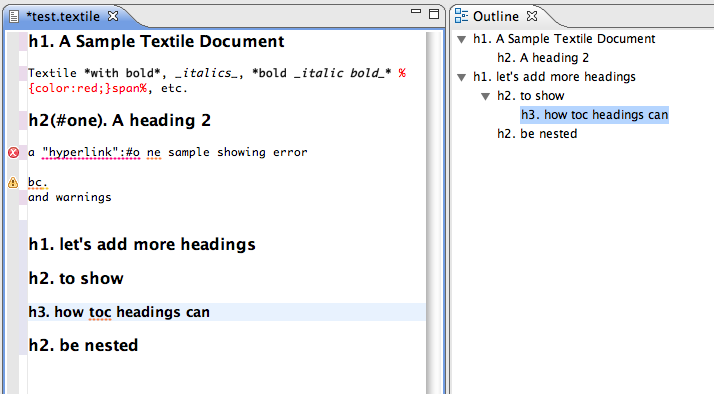
Task: Click the error marker beside the hyperlink line
Action: tap(13, 153)
